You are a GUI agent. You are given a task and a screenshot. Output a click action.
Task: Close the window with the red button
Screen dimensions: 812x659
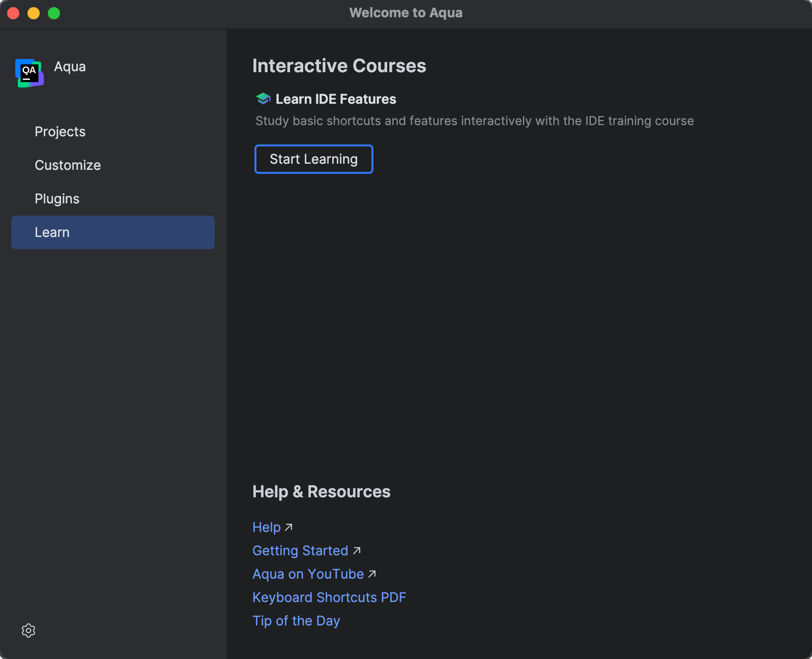click(x=13, y=13)
